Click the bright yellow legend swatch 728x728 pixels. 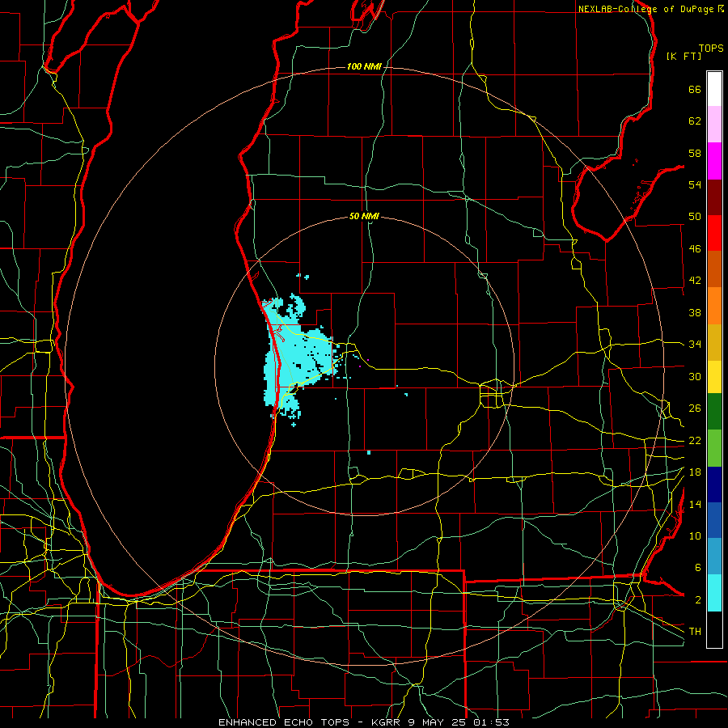(x=714, y=377)
